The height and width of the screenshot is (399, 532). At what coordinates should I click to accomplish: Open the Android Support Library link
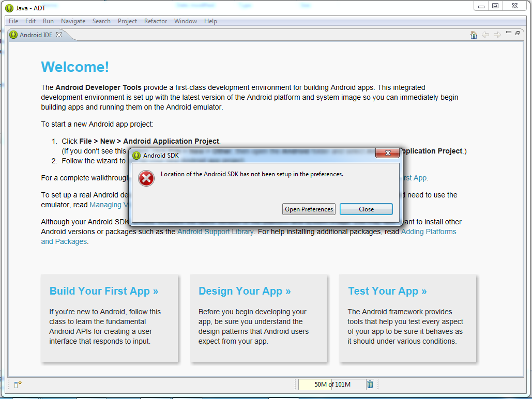point(216,232)
